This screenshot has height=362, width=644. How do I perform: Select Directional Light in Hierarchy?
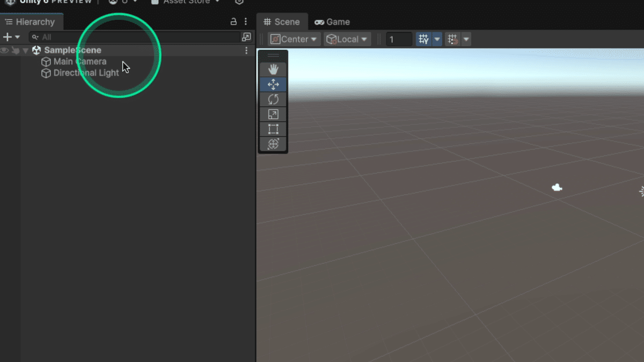pyautogui.click(x=86, y=73)
